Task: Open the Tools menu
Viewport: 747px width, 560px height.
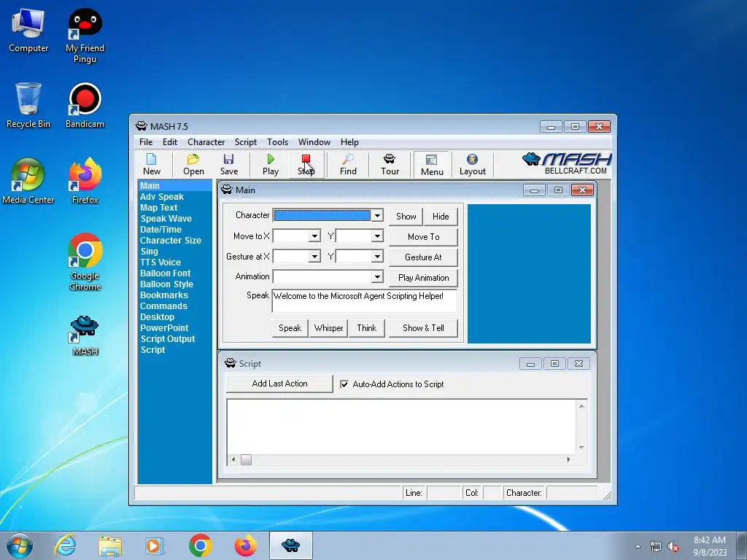Action: tap(277, 142)
